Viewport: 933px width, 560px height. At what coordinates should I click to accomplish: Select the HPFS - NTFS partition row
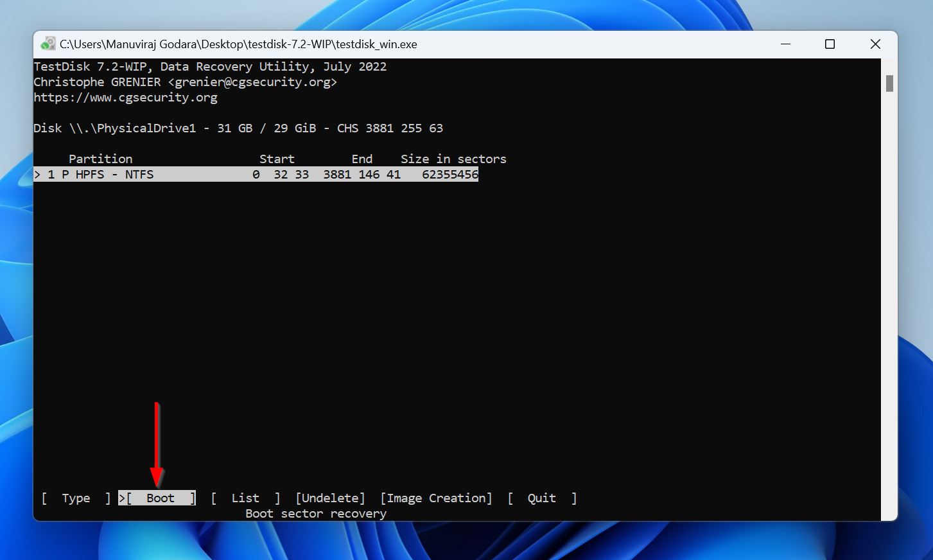click(x=256, y=175)
